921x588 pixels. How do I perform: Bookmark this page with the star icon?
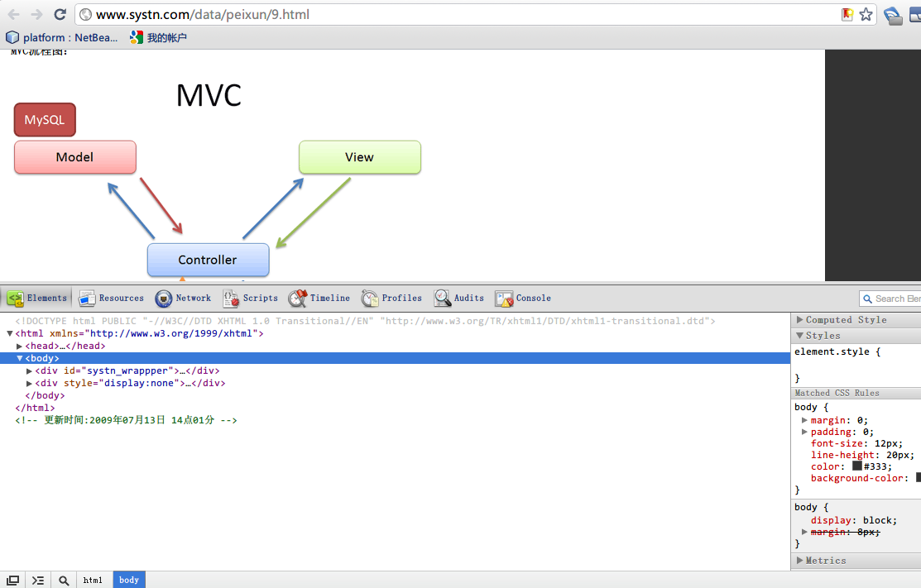(866, 14)
